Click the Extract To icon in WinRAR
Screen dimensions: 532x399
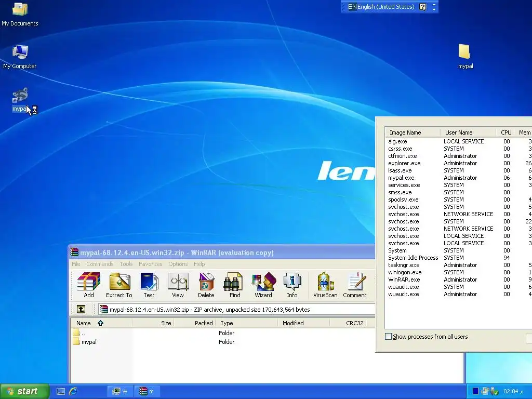pos(119,285)
